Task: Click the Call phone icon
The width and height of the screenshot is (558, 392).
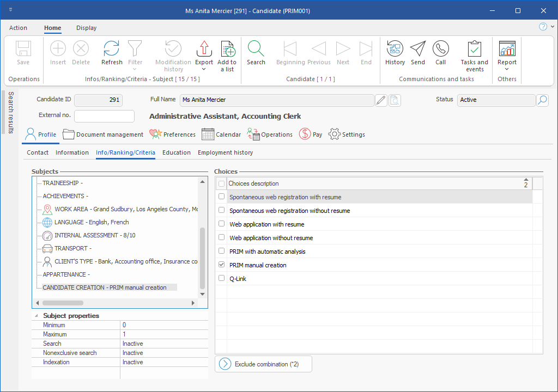Action: click(440, 50)
